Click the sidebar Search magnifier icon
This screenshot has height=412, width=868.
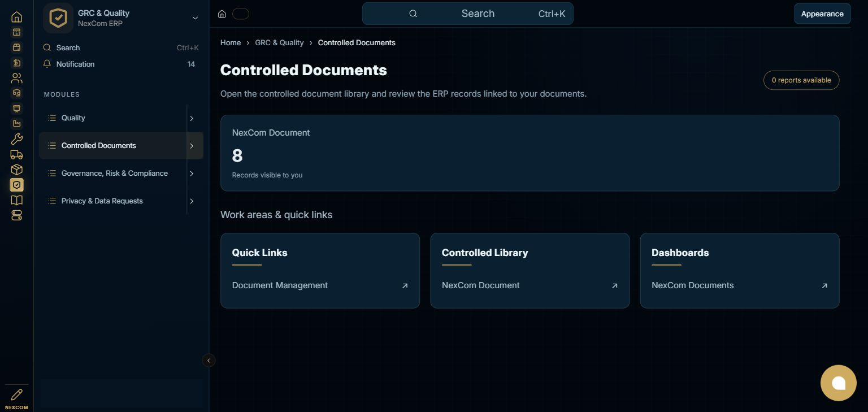[47, 47]
